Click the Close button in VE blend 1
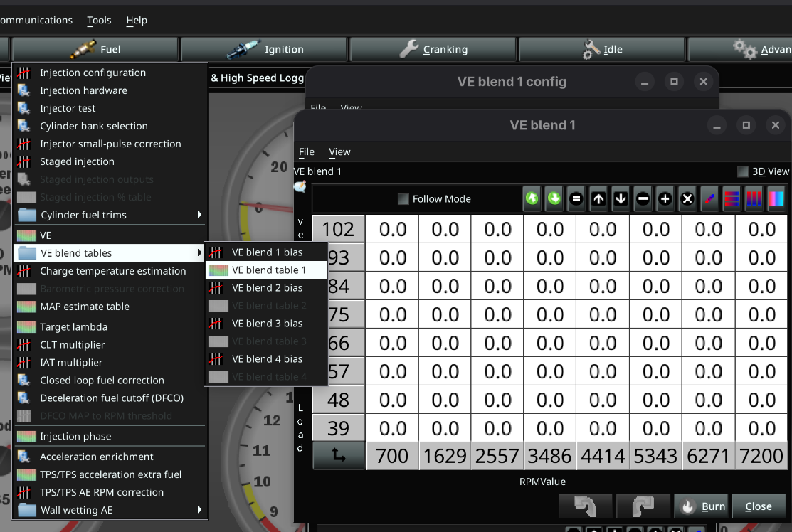The width and height of the screenshot is (792, 532). pyautogui.click(x=758, y=506)
